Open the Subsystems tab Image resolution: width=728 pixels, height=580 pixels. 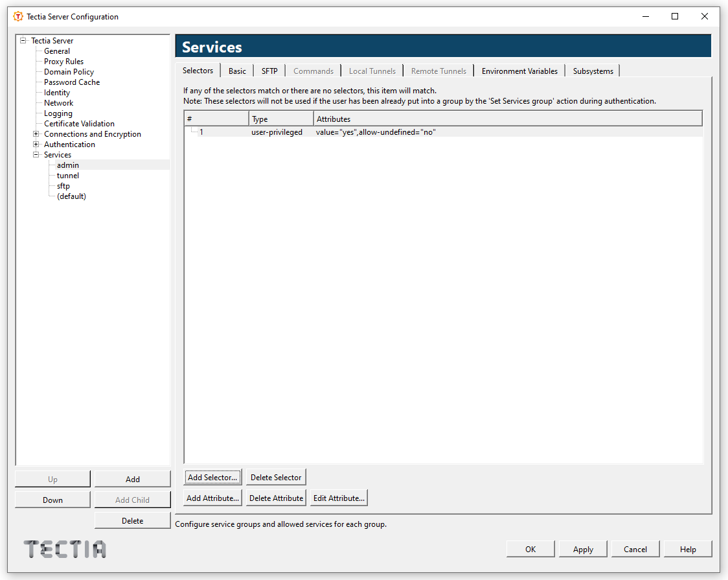[x=593, y=71]
